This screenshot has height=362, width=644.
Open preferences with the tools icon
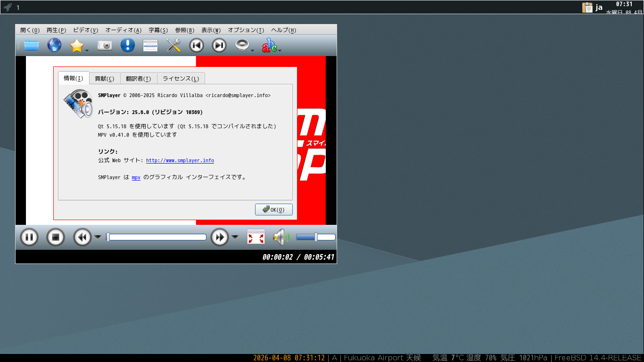173,45
